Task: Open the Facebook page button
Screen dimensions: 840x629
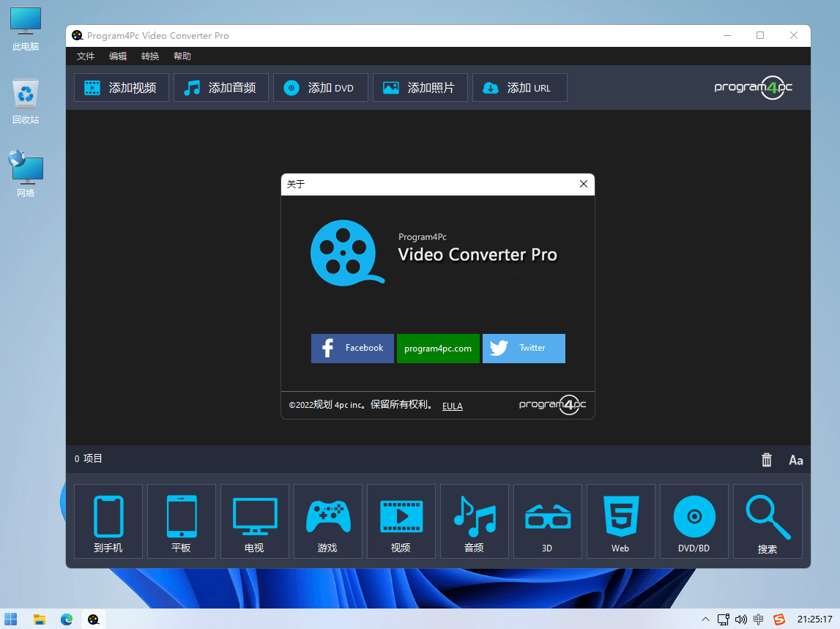Action: pos(352,349)
